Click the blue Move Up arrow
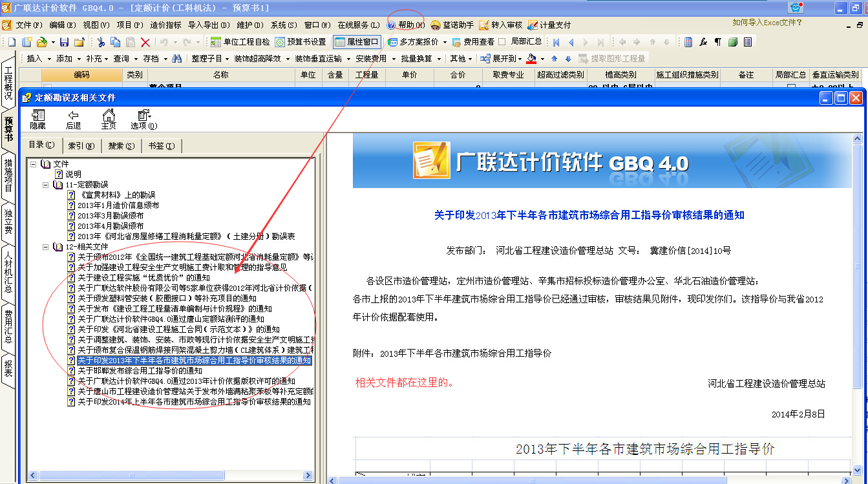The width and height of the screenshot is (868, 484). pos(554,58)
